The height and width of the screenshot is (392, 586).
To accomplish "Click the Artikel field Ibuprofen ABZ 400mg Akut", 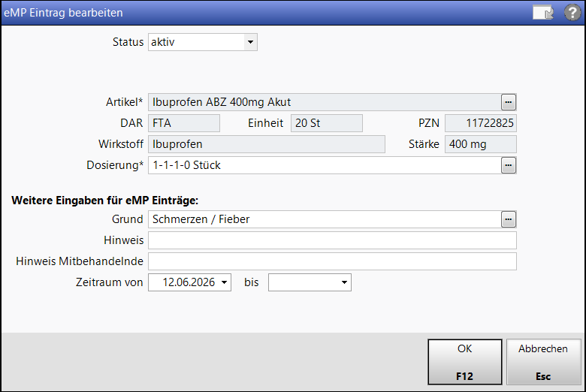I will tap(325, 102).
